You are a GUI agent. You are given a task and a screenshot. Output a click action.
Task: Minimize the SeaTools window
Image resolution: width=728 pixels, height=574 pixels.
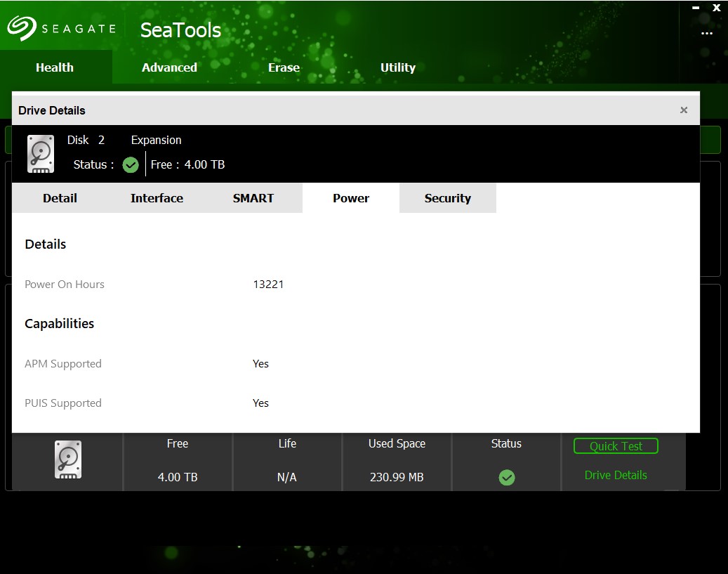tap(696, 8)
